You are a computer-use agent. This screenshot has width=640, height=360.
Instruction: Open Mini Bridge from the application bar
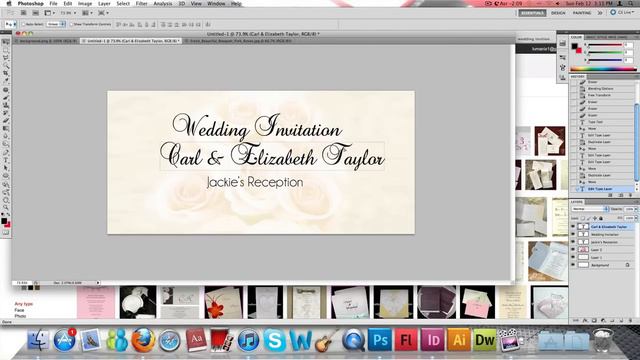pyautogui.click(x=36, y=13)
